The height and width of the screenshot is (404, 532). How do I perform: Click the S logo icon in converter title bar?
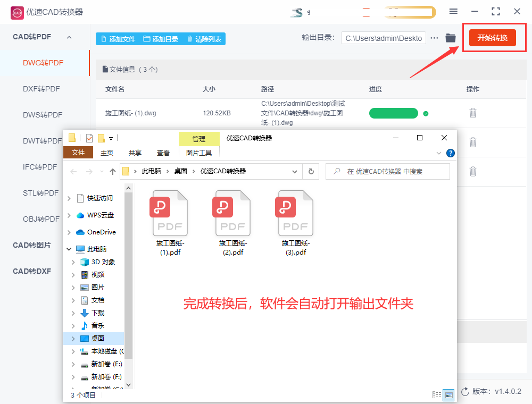[x=297, y=13]
